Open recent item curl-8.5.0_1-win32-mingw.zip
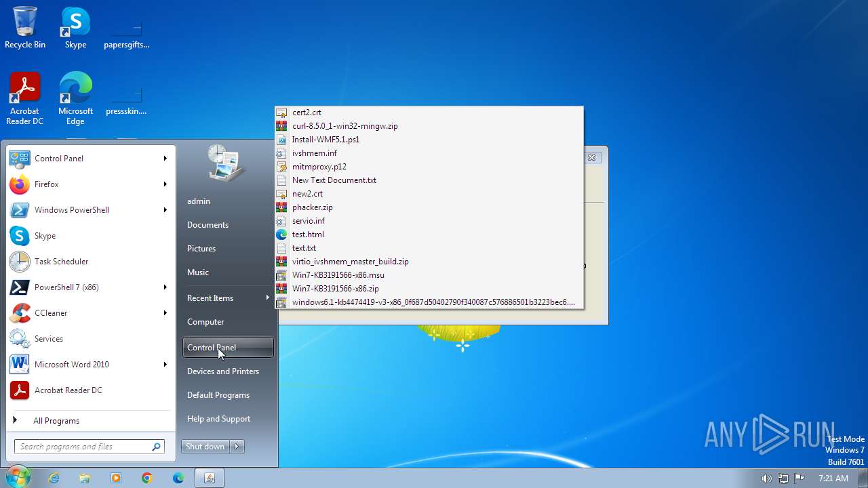 tap(429, 126)
